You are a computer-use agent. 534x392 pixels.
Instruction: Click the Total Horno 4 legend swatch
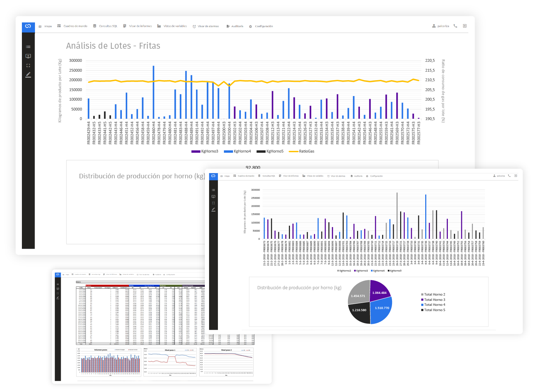click(x=422, y=305)
